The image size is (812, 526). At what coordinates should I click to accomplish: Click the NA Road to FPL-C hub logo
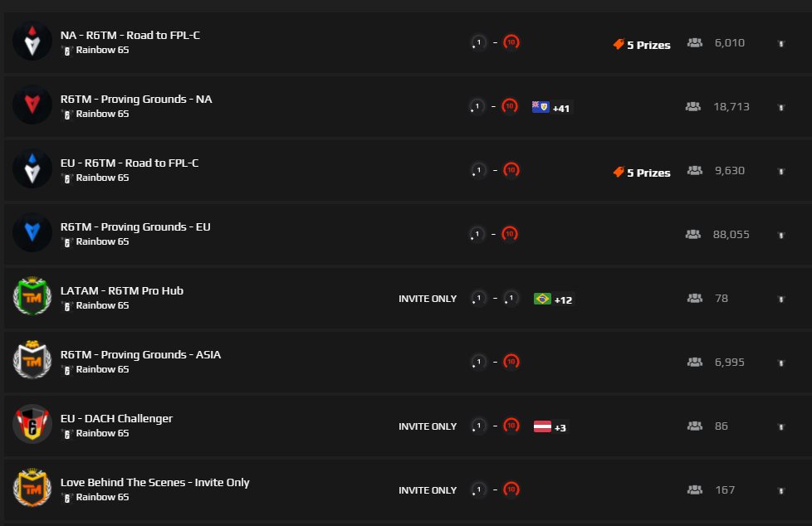(32, 41)
